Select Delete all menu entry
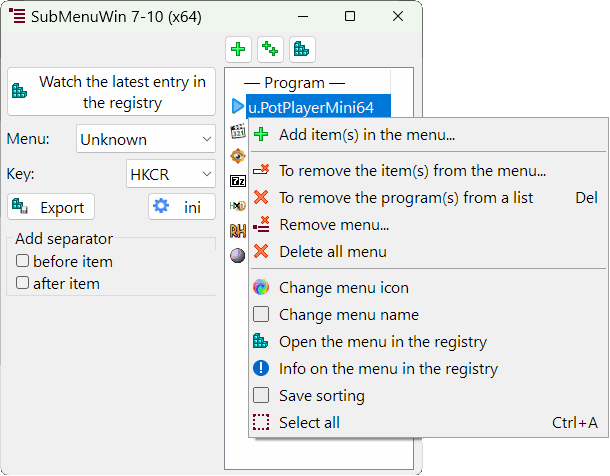This screenshot has height=476, width=610. [x=332, y=252]
